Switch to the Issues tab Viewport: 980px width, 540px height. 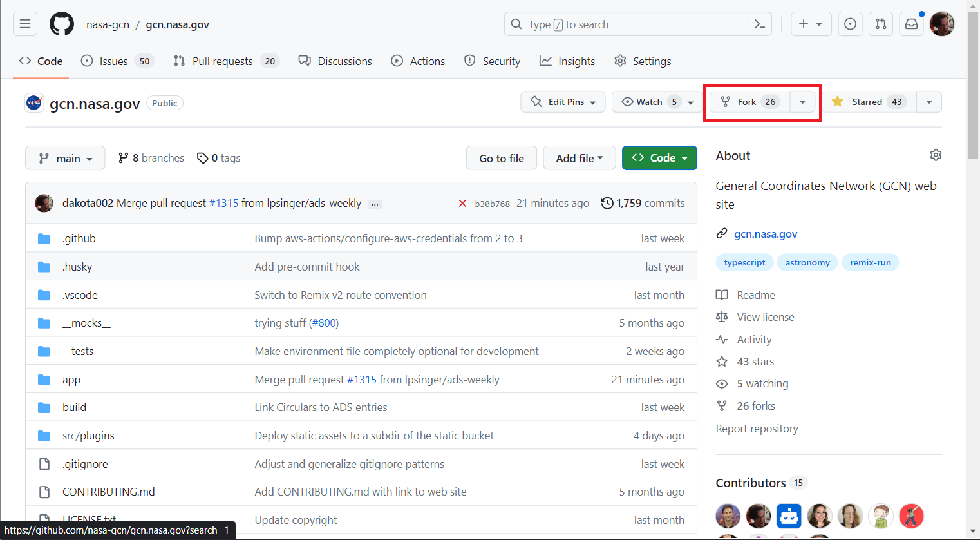click(x=117, y=61)
